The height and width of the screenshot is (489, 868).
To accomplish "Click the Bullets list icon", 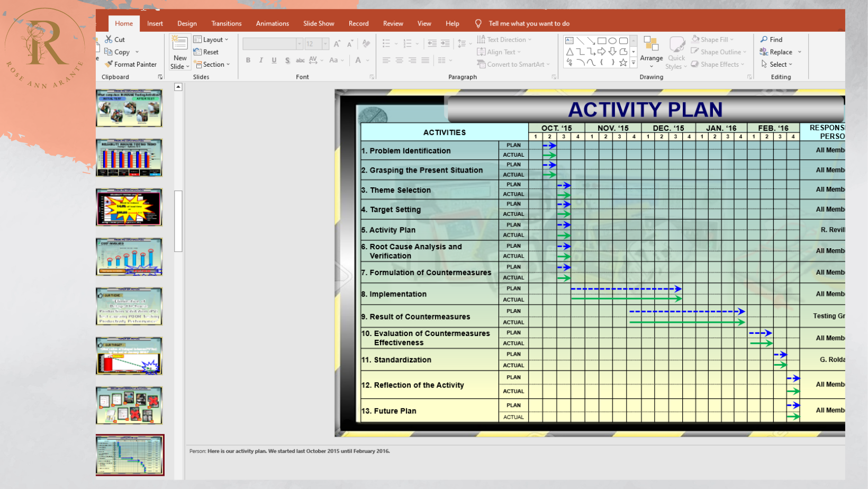I will click(x=386, y=44).
